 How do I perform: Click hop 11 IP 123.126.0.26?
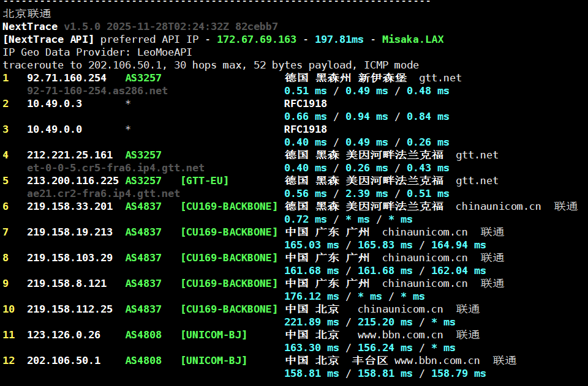point(64,335)
